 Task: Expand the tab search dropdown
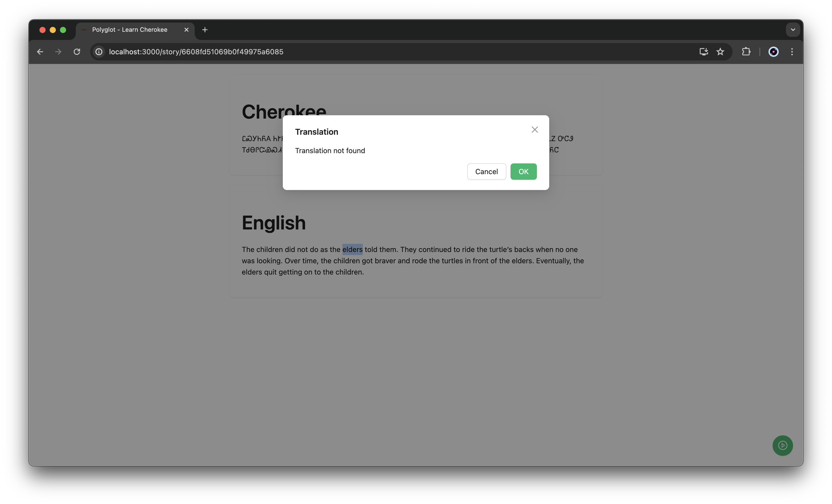click(793, 30)
